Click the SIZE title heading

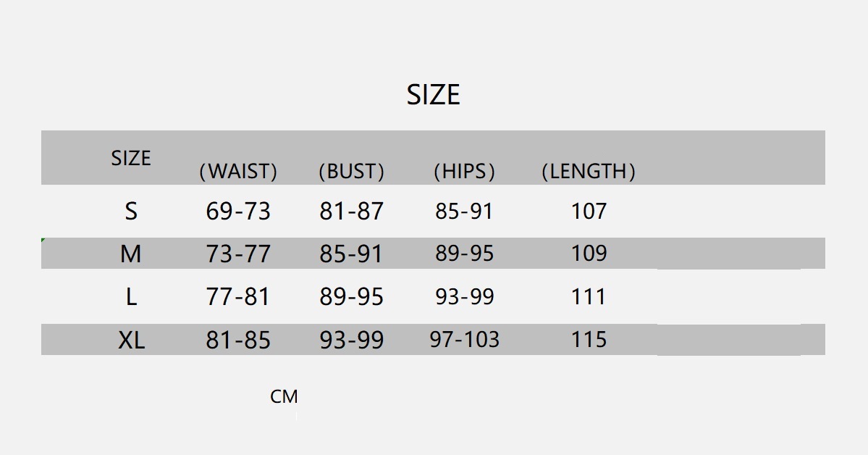433,95
